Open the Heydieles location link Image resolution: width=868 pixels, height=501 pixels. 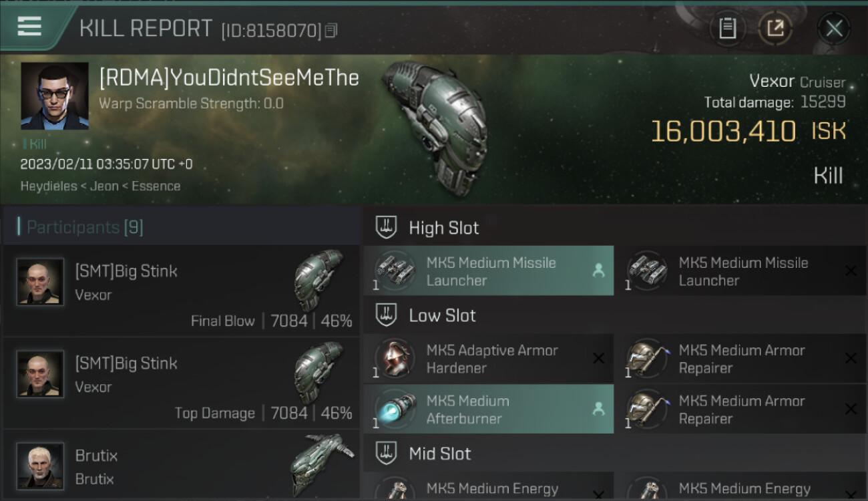[x=49, y=186]
